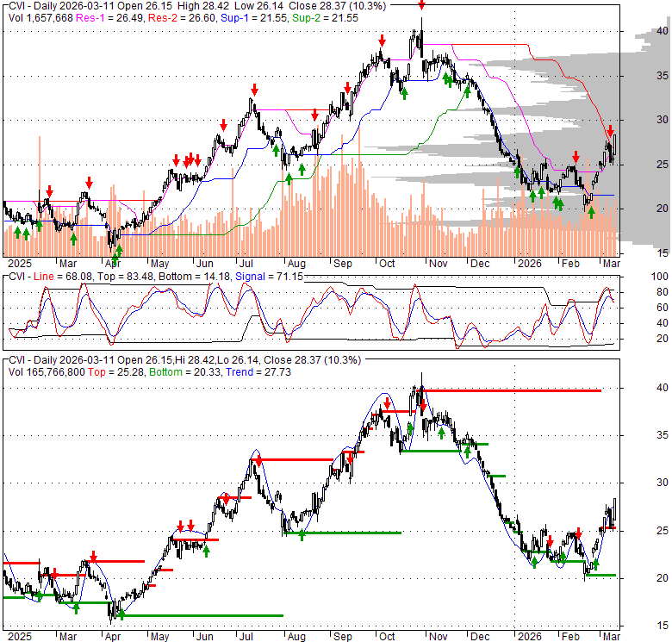The height and width of the screenshot is (642, 672).
Task: Click the Aug label on bottom chart axis
Action: click(x=296, y=637)
